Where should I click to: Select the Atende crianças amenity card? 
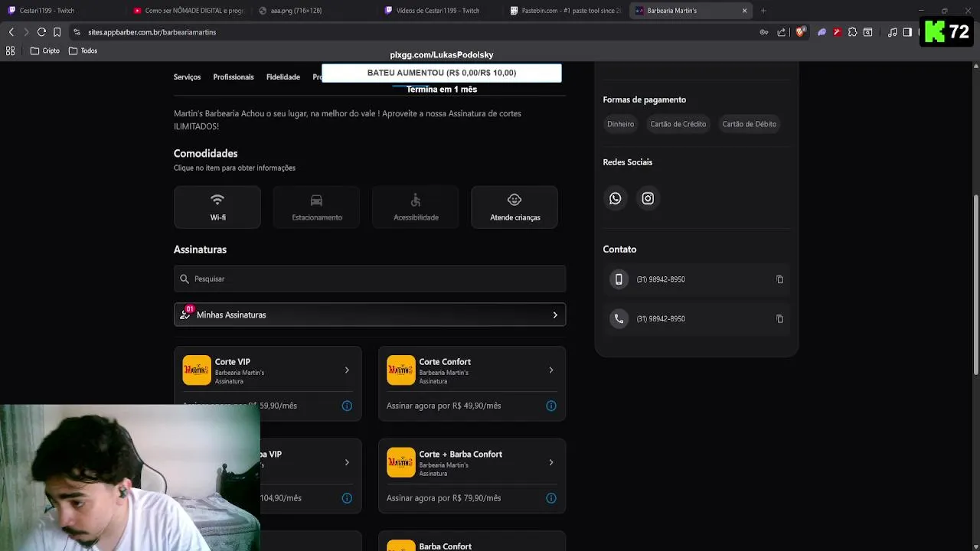pos(514,207)
